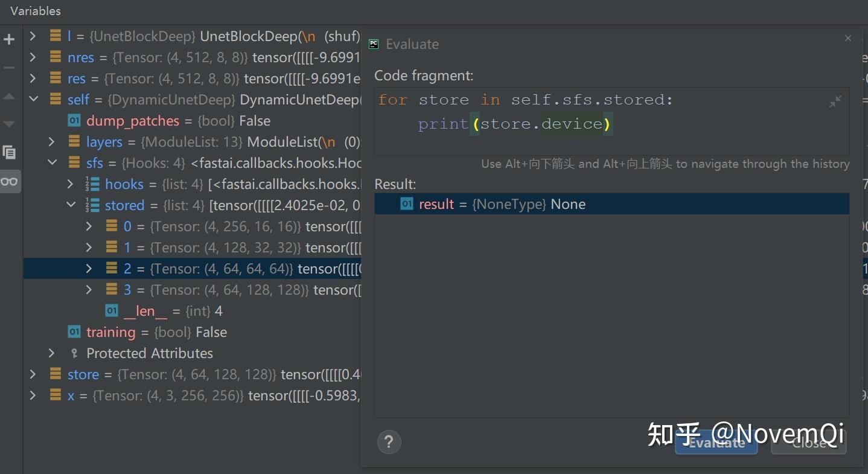
Task: Collapse the stored list node
Action: pos(71,205)
